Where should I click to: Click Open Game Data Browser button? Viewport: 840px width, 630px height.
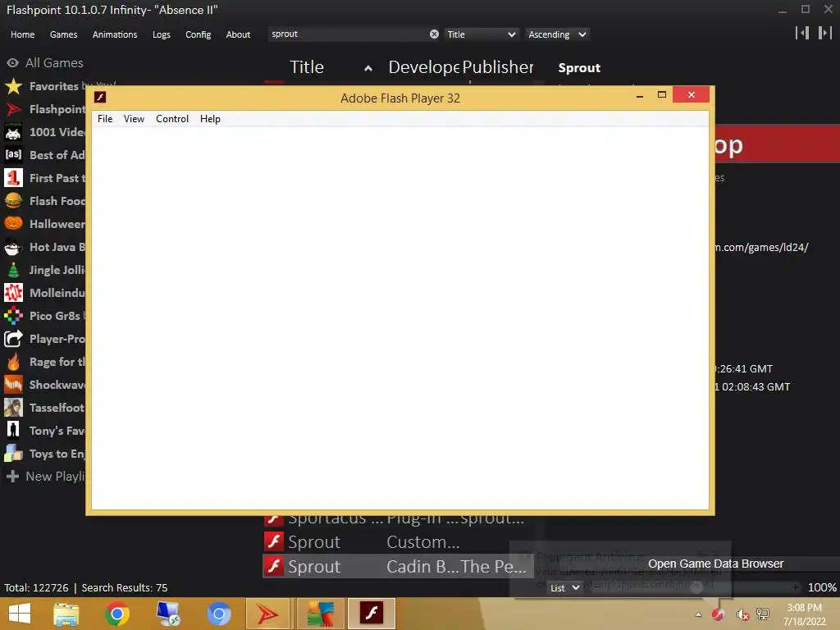[x=715, y=564]
